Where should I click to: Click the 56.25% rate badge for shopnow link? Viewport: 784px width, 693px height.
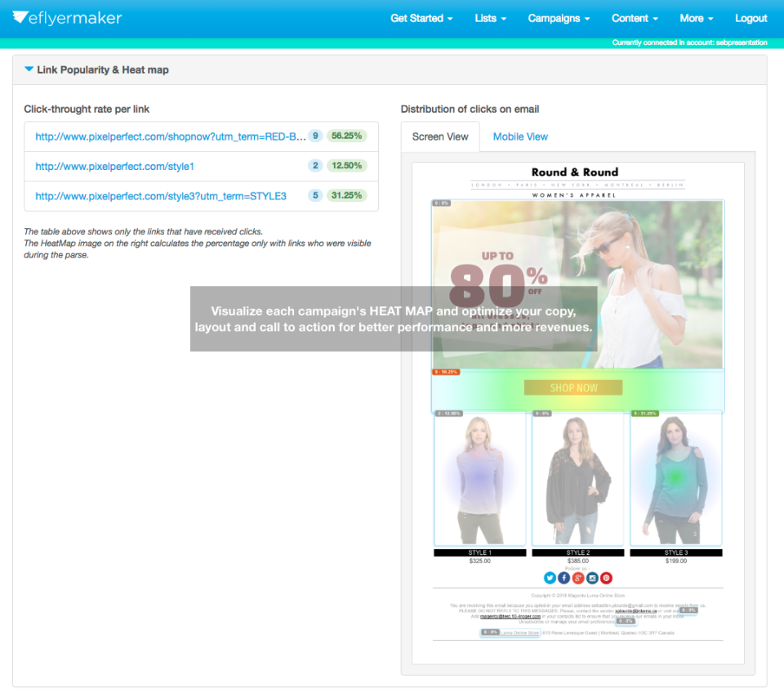click(346, 136)
